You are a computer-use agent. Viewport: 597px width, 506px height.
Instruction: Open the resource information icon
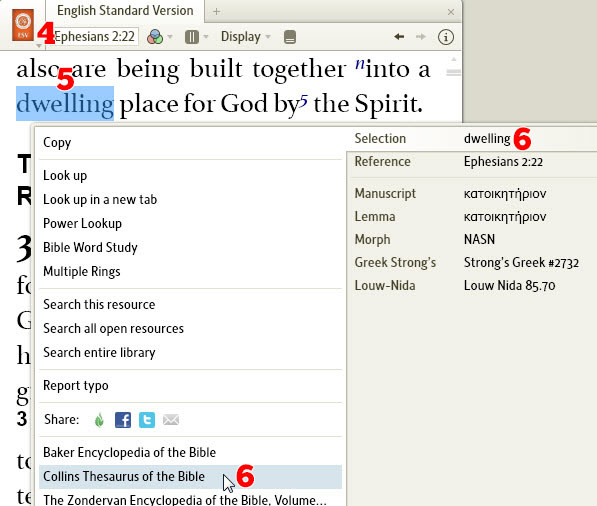coord(445,37)
